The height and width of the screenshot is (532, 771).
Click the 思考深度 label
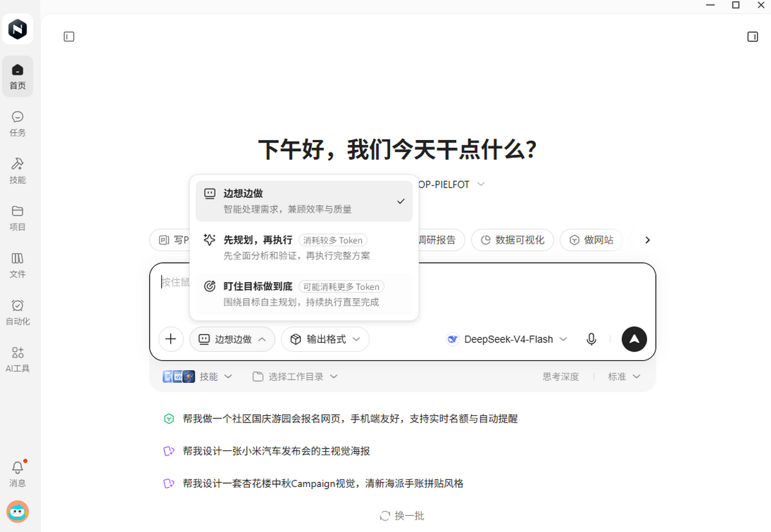560,377
